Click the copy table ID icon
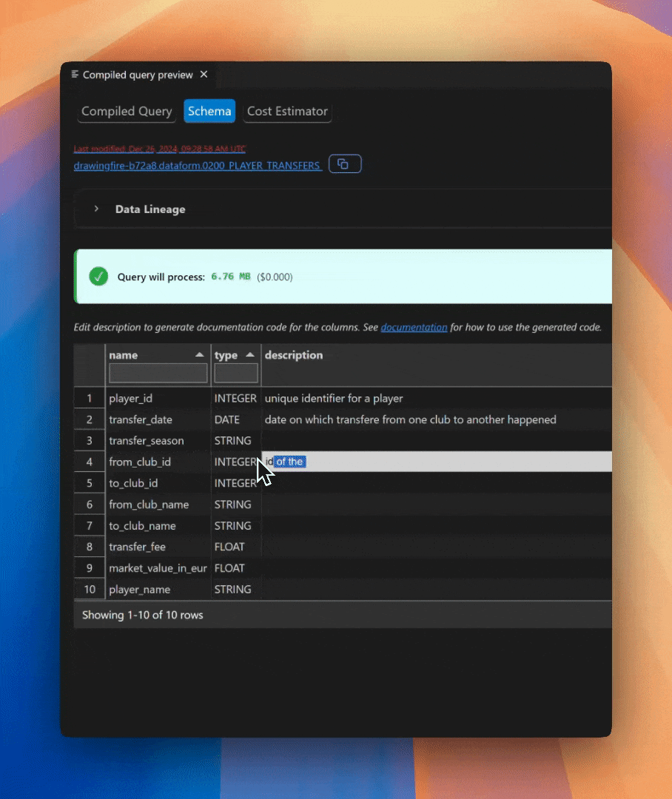Screen dimensions: 672x799 pyautogui.click(x=345, y=163)
